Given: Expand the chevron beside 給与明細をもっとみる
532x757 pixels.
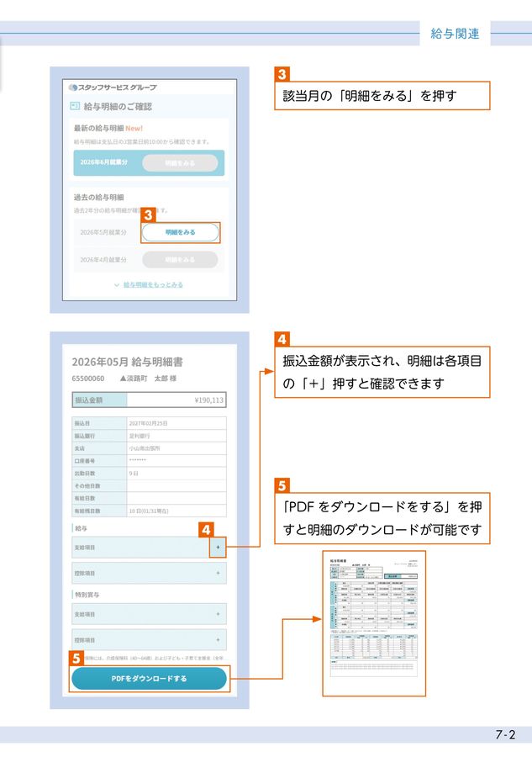Looking at the screenshot, I should (x=117, y=285).
